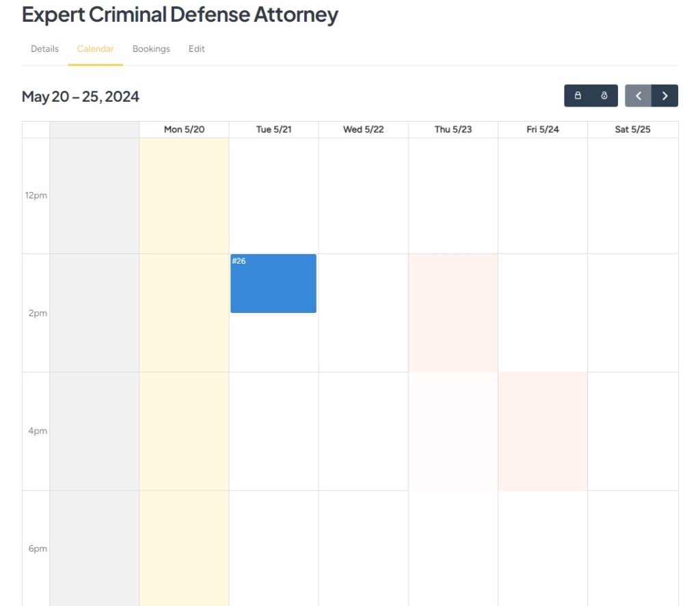Open booking #26 on Tuesday

click(x=273, y=283)
